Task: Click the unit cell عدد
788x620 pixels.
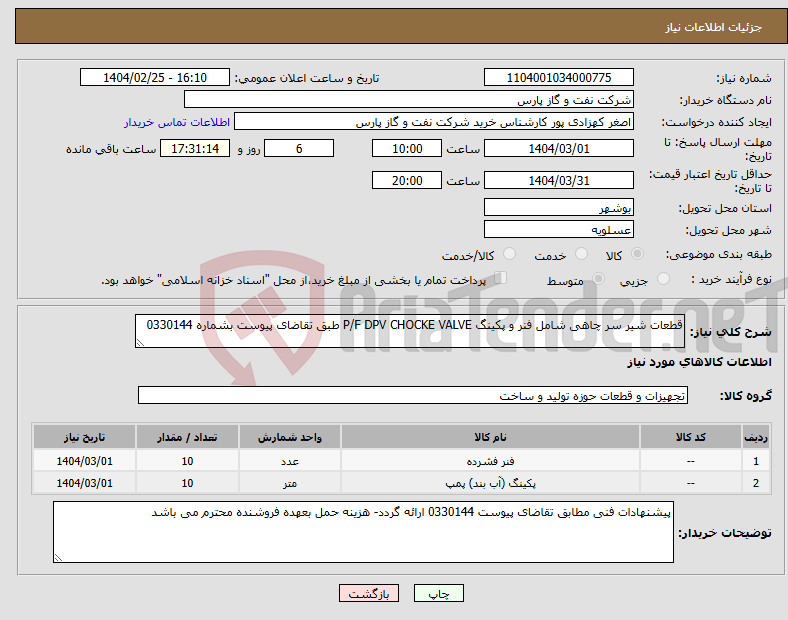Action: (x=290, y=461)
